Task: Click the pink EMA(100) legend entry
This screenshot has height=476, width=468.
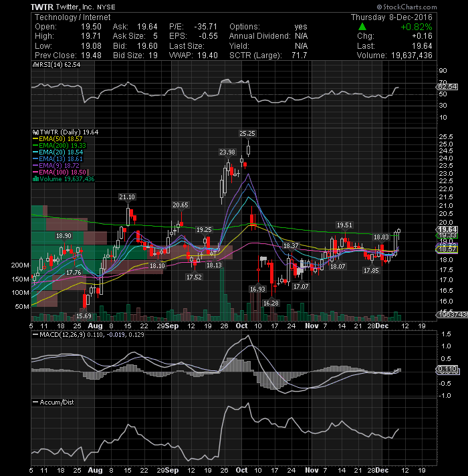Action: coord(60,172)
